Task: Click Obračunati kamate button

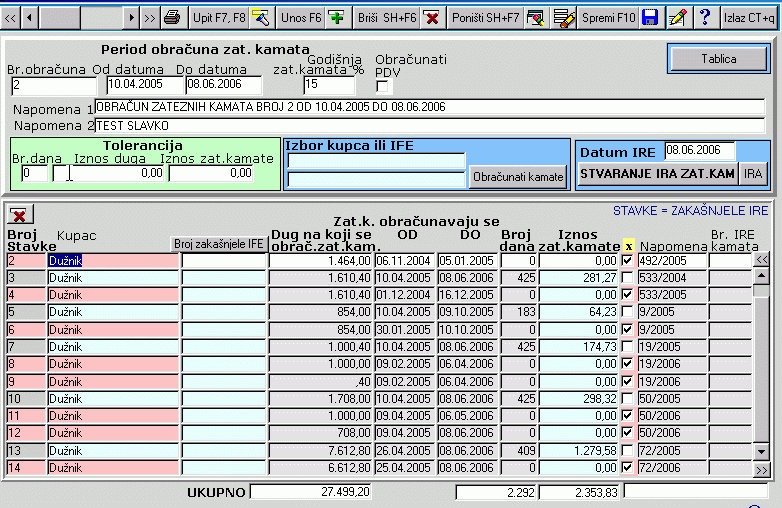Action: tap(518, 177)
